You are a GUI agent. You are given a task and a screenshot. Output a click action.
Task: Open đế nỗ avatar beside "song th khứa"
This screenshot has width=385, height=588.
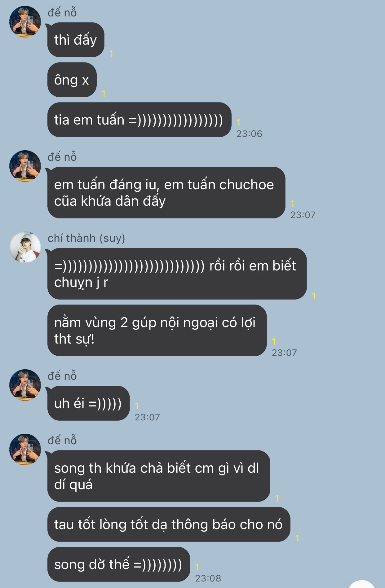point(25,450)
